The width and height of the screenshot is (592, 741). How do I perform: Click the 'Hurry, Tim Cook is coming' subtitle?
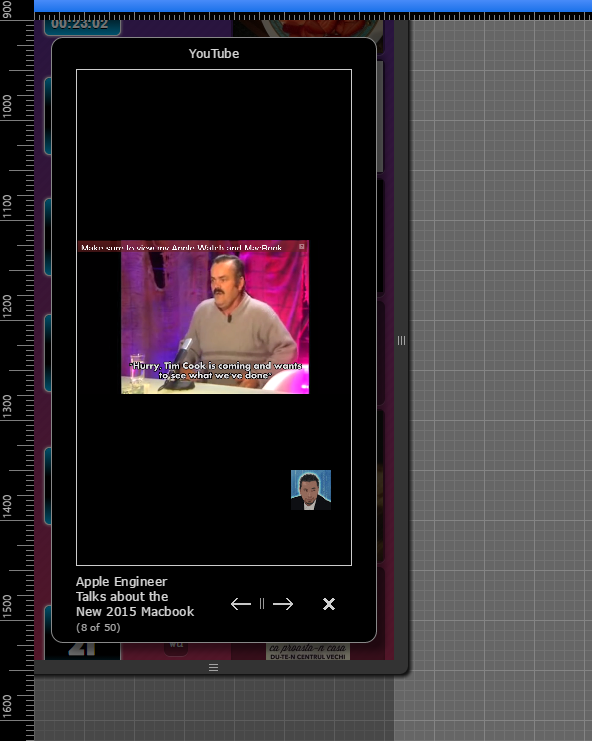[x=215, y=370]
